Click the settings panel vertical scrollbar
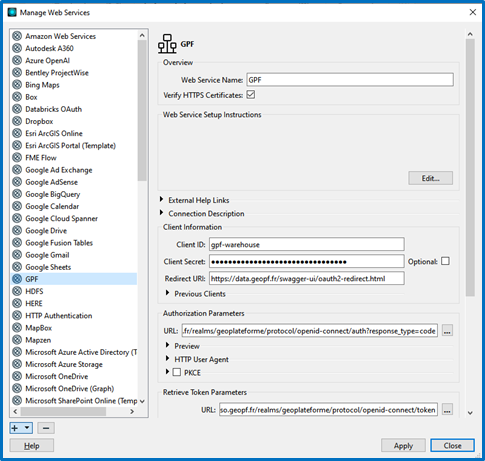 470,167
